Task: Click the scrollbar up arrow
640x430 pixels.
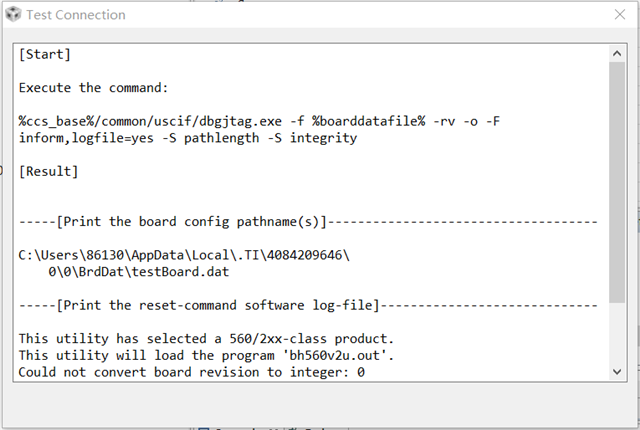Action: click(x=616, y=51)
